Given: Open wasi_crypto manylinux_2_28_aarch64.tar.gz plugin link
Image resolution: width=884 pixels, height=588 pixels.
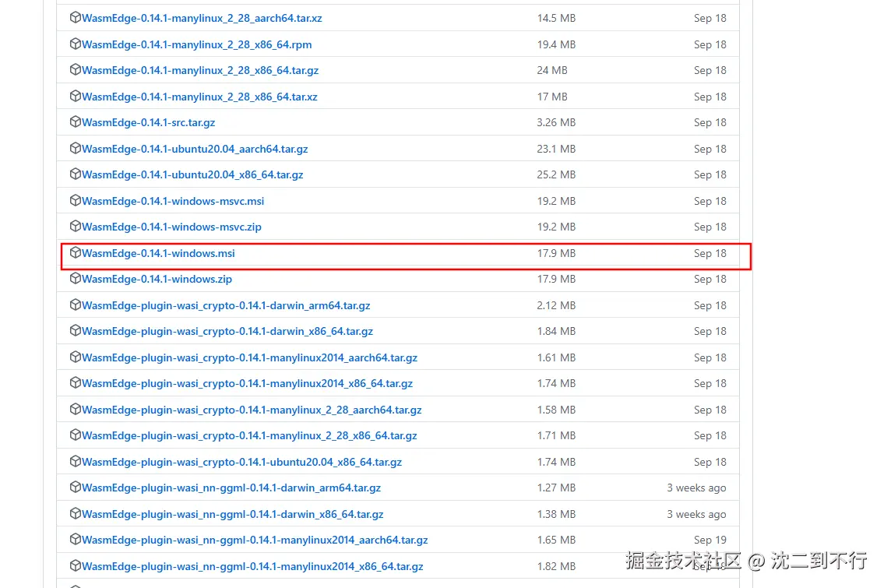Looking at the screenshot, I should (252, 410).
